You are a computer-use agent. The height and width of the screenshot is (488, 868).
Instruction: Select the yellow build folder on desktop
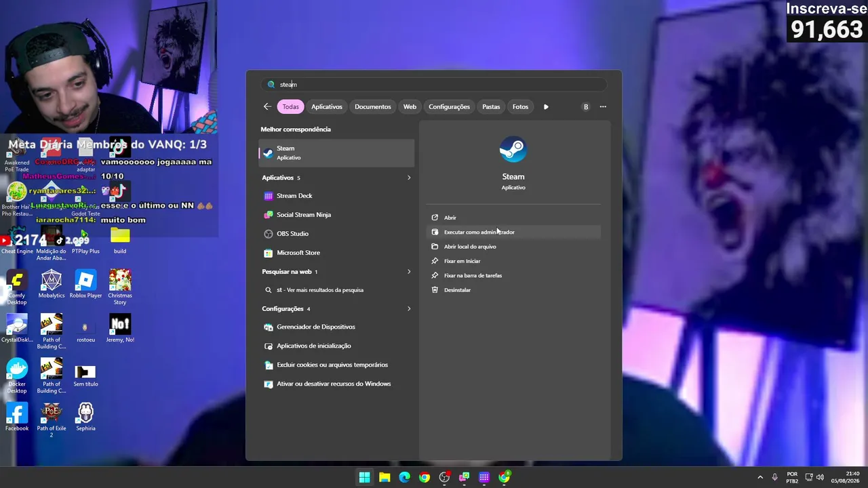coord(120,241)
